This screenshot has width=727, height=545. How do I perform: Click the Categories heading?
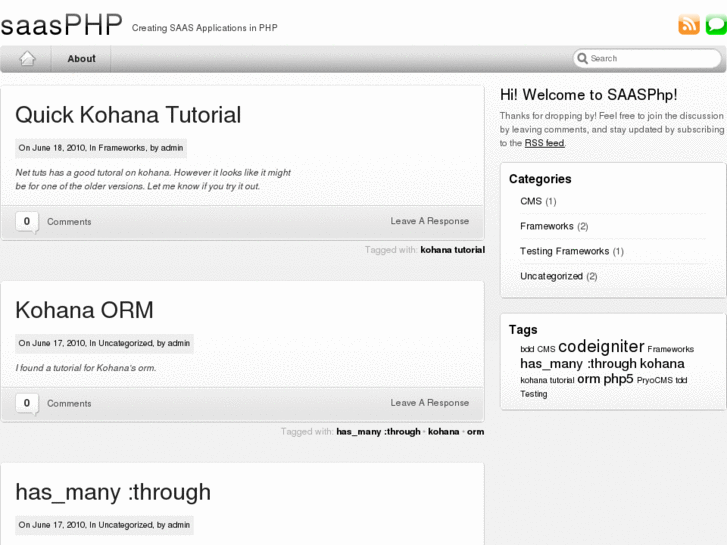tap(540, 179)
